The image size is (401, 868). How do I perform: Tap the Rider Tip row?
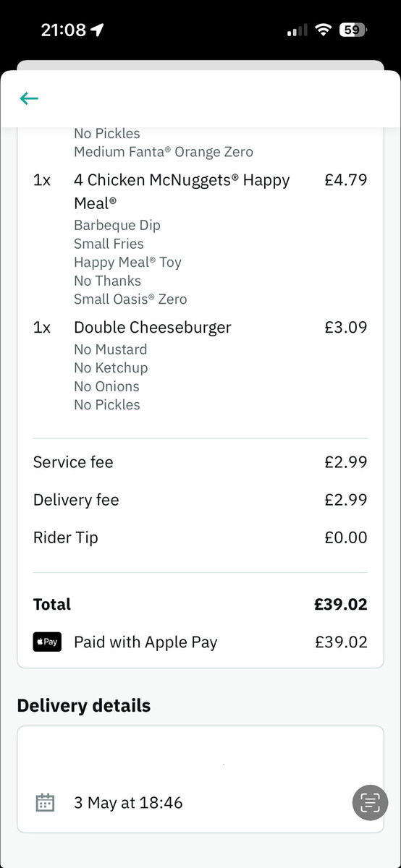(200, 537)
